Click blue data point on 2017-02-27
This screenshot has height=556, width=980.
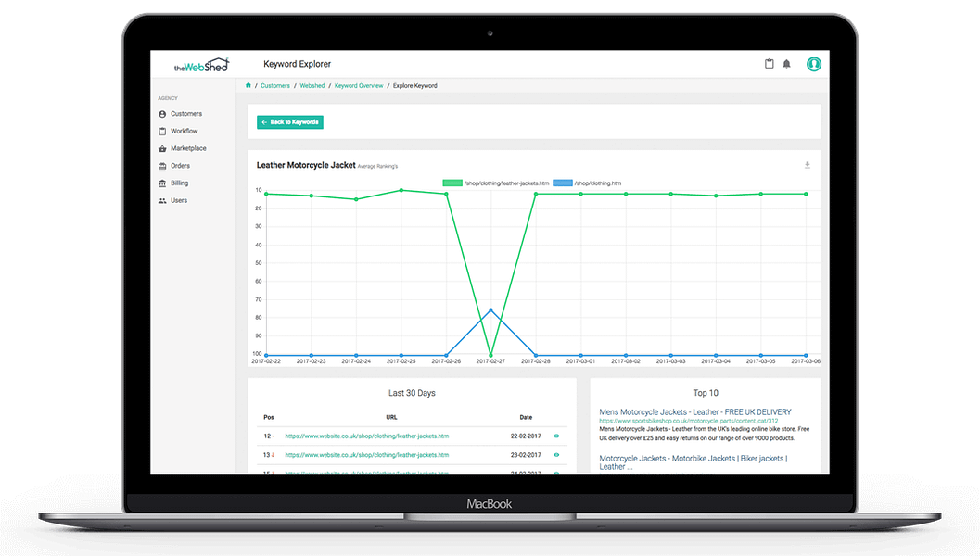coord(490,310)
